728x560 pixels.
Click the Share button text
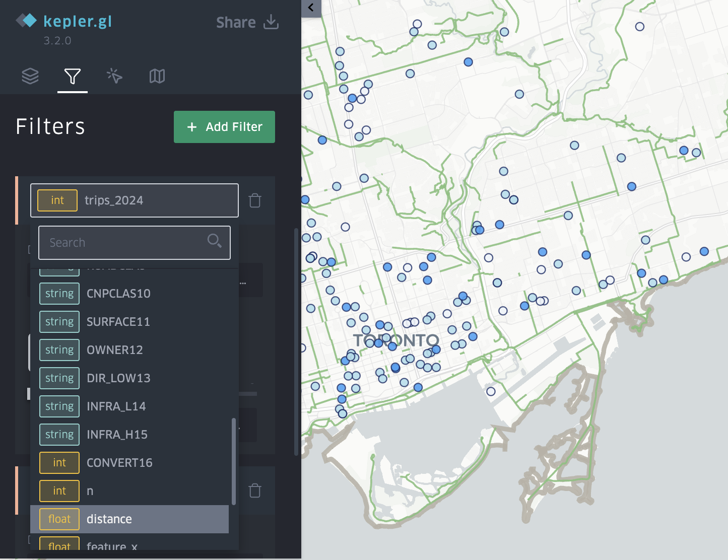pyautogui.click(x=236, y=23)
